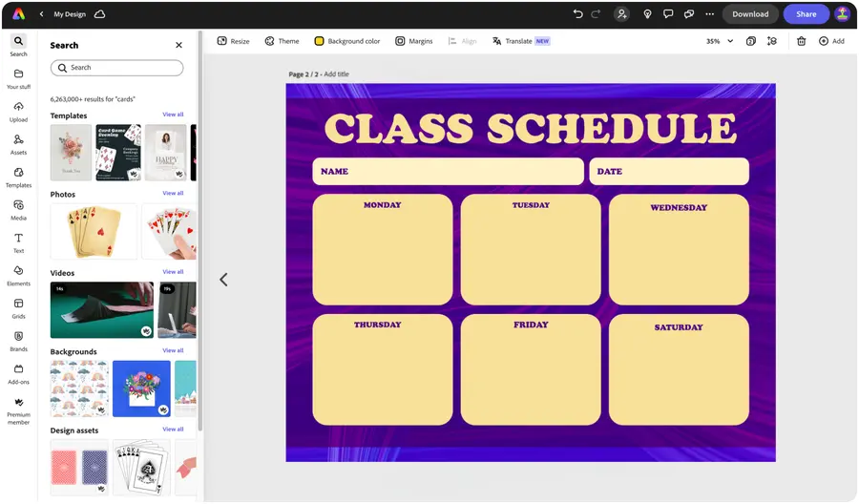Open the chat bubbles icon next to comments
This screenshot has height=504, width=859.
[689, 14]
